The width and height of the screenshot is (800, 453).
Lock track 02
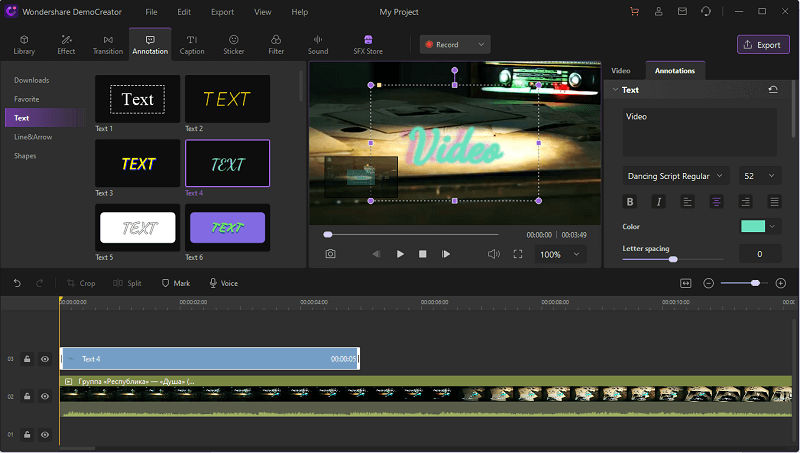[x=27, y=396]
